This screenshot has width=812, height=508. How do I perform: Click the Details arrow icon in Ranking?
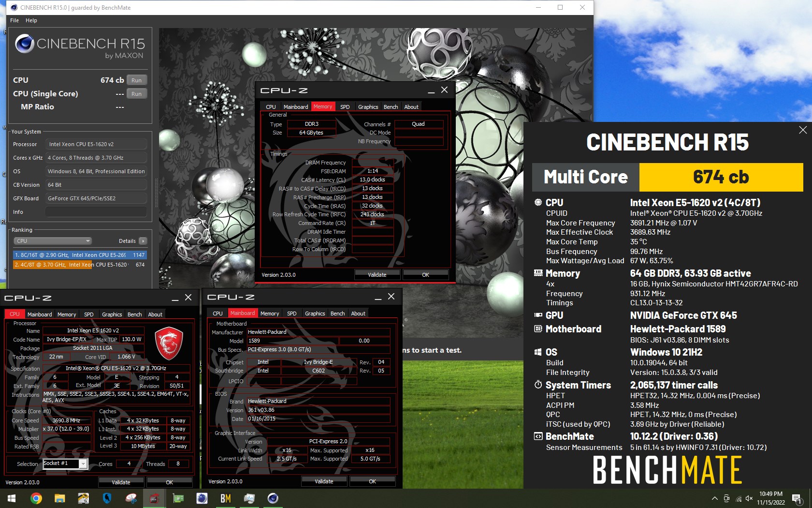[x=143, y=241]
